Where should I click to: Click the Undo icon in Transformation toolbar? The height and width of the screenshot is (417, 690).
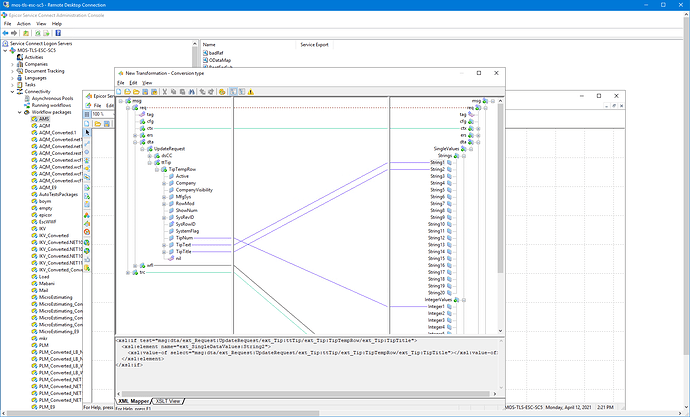[x=202, y=91]
